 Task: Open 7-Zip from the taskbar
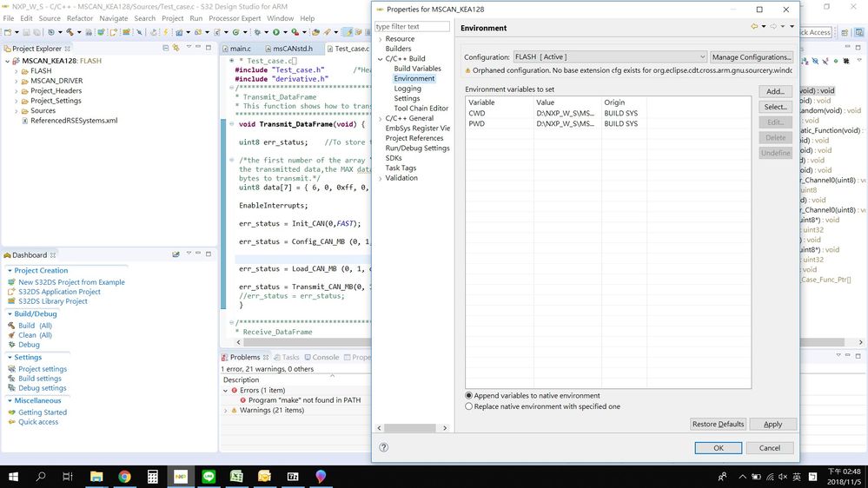(x=293, y=477)
